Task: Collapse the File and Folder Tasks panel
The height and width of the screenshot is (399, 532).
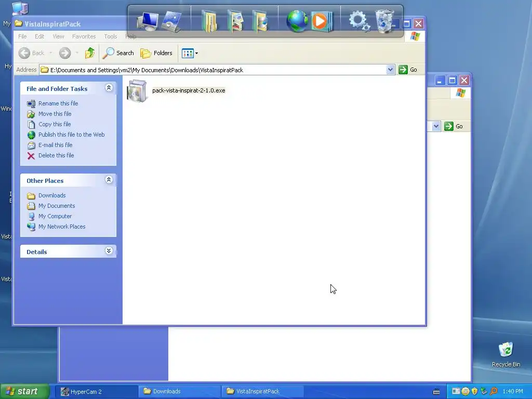Action: coord(109,88)
